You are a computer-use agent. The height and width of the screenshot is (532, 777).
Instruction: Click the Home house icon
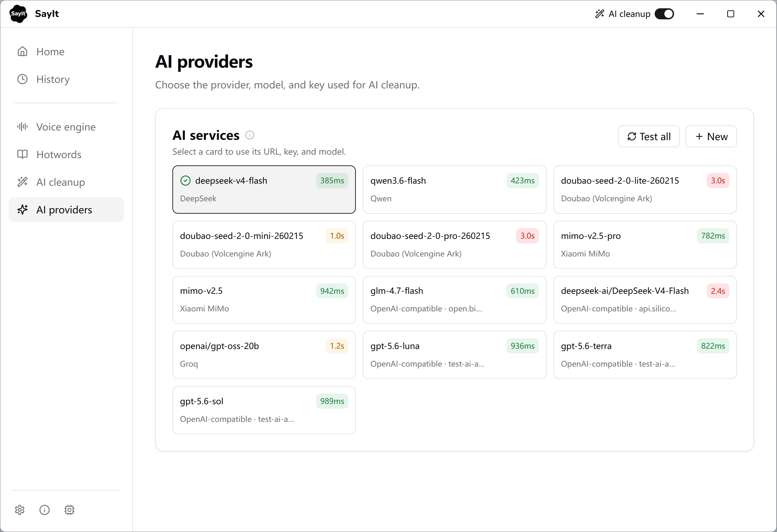[x=22, y=51]
